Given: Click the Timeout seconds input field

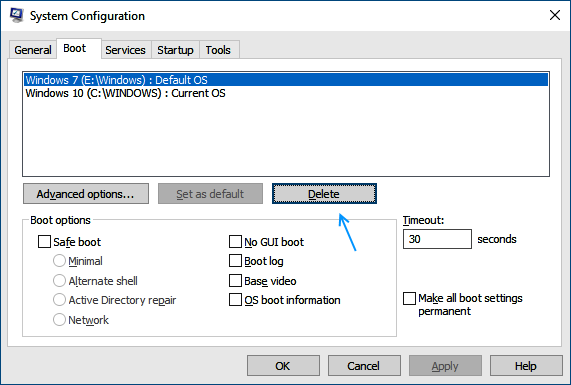Looking at the screenshot, I should pyautogui.click(x=437, y=239).
